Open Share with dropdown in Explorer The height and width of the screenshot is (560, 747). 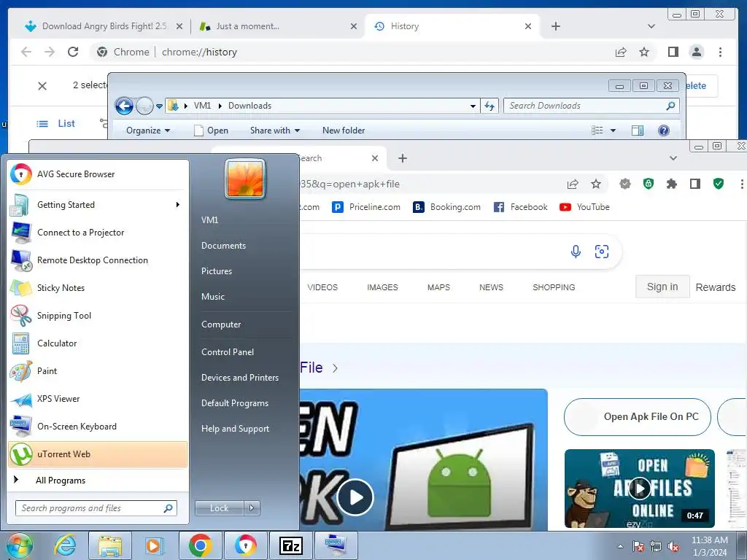[275, 131]
